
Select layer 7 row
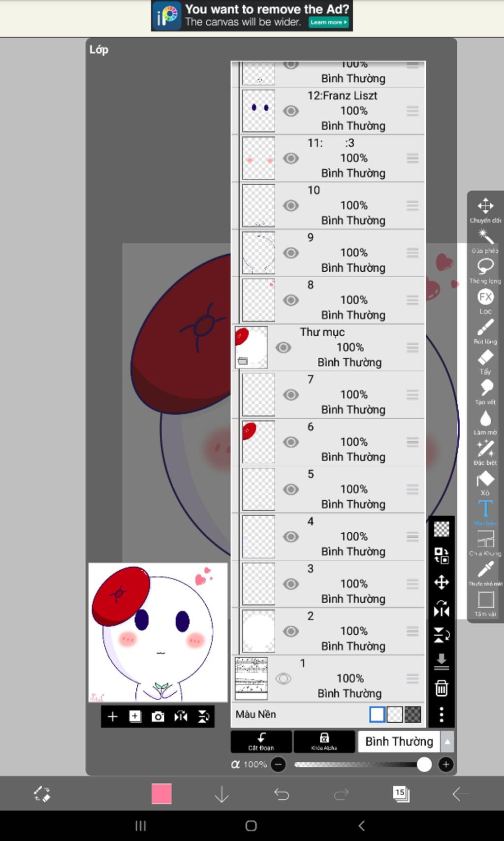[x=328, y=395]
